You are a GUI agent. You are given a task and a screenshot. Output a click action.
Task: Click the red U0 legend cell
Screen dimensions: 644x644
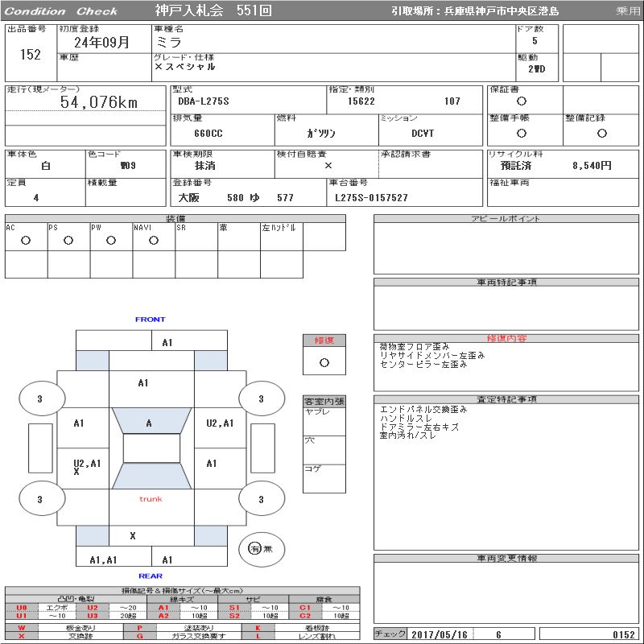(x=22, y=608)
